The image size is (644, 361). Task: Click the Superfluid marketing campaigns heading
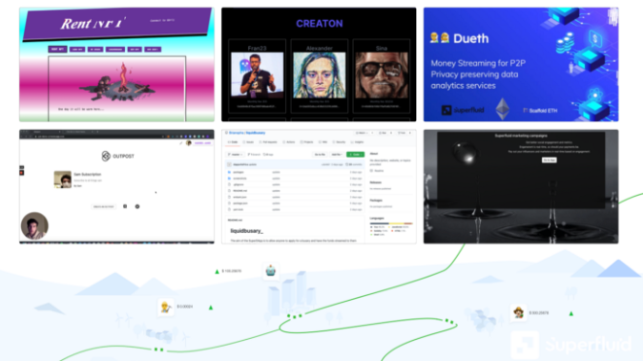521,136
